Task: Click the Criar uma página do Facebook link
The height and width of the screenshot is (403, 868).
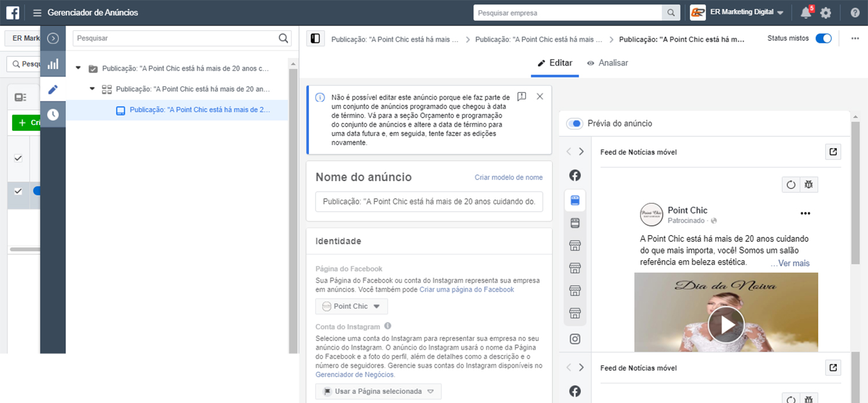Action: (466, 290)
